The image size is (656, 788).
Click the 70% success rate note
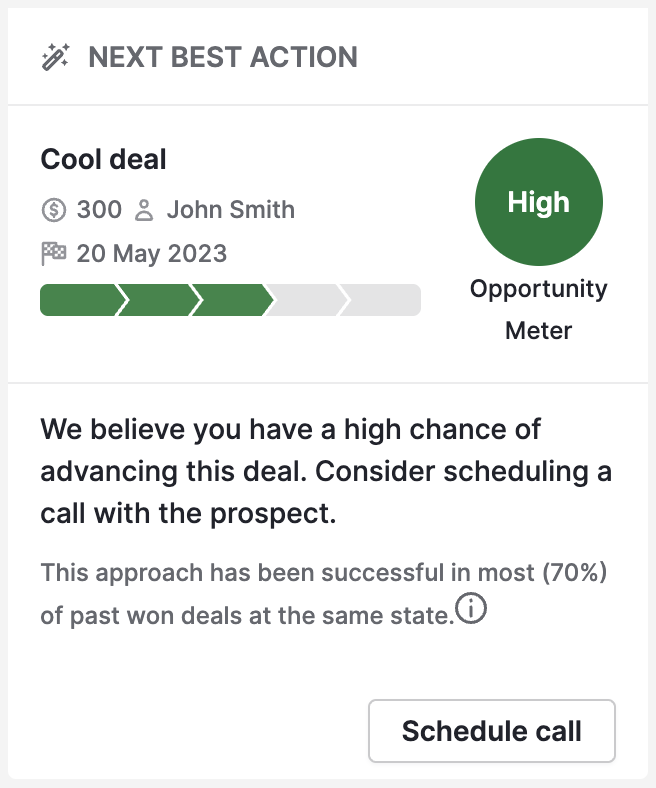[324, 594]
